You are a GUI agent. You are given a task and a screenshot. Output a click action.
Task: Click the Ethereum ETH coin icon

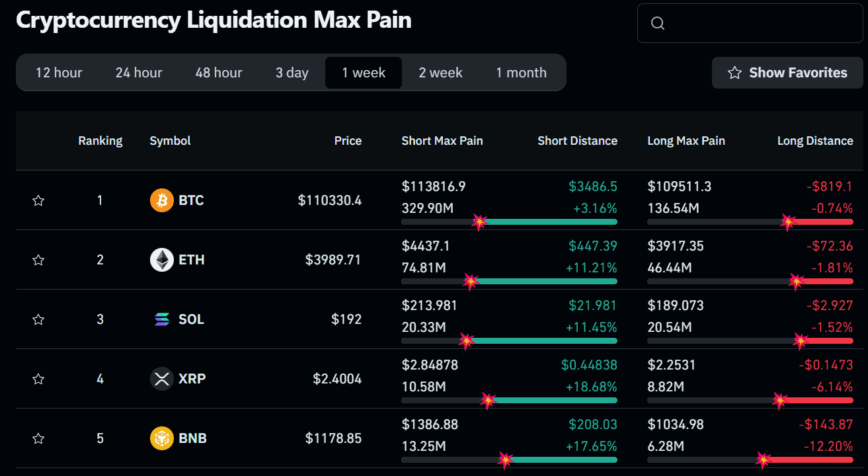click(162, 260)
